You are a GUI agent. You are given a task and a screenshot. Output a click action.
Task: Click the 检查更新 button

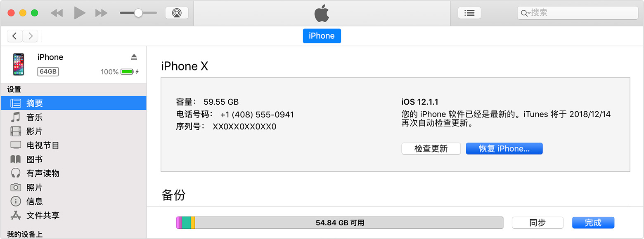coord(431,149)
